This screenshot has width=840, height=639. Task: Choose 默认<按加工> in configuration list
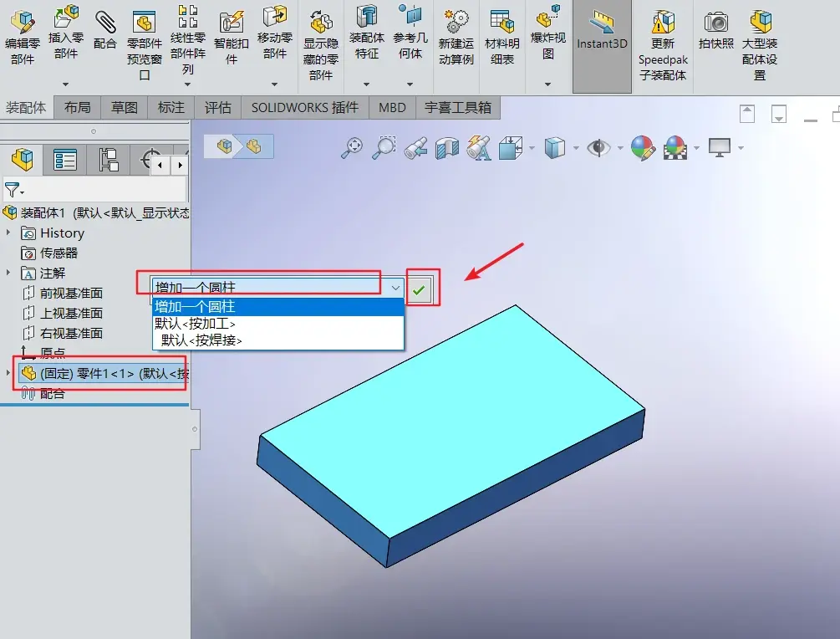[277, 324]
